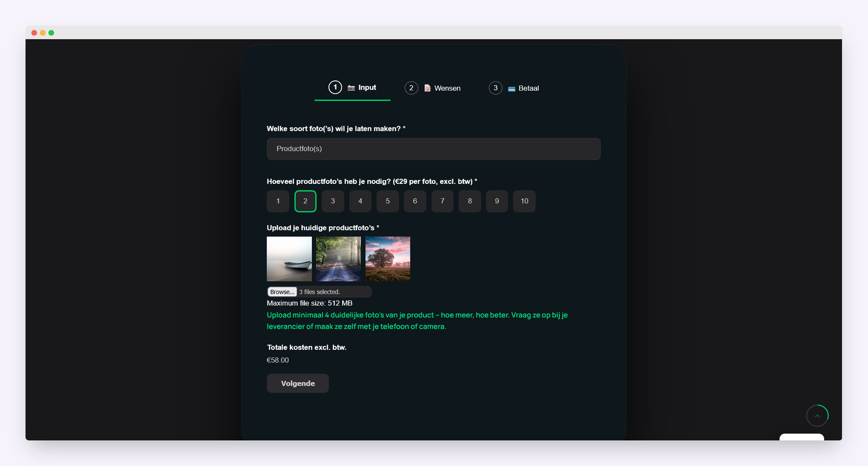
Task: Pick 8 product photos
Action: pyautogui.click(x=470, y=201)
